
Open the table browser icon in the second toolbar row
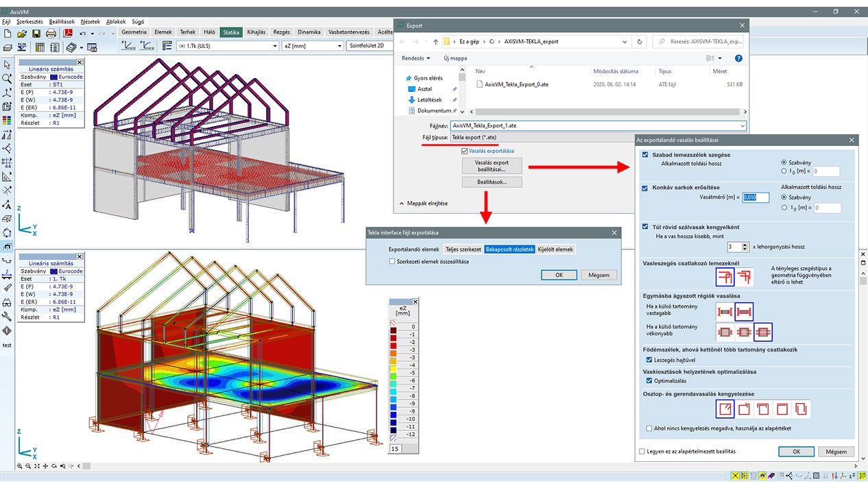(40, 47)
